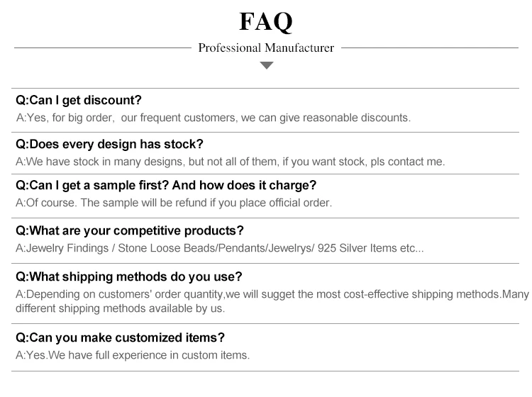Viewport: 532px width, 397px height.
Task: Expand 'Does every design has stock?' question
Action: pos(109,144)
